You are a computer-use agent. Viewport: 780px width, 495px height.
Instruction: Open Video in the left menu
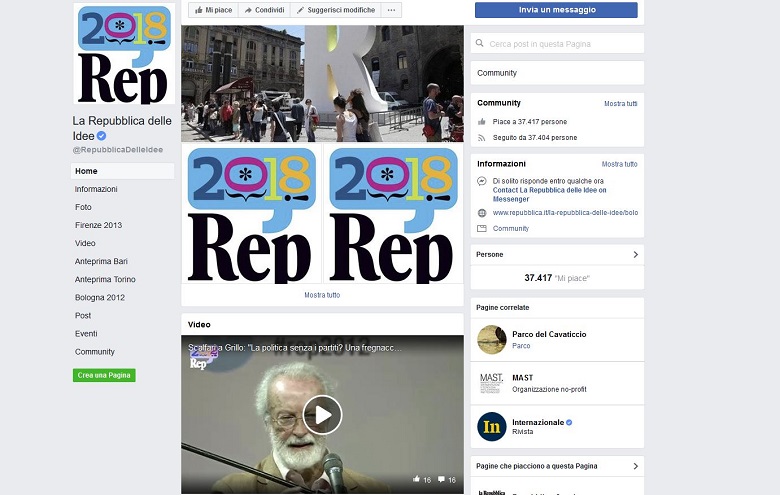click(x=85, y=243)
